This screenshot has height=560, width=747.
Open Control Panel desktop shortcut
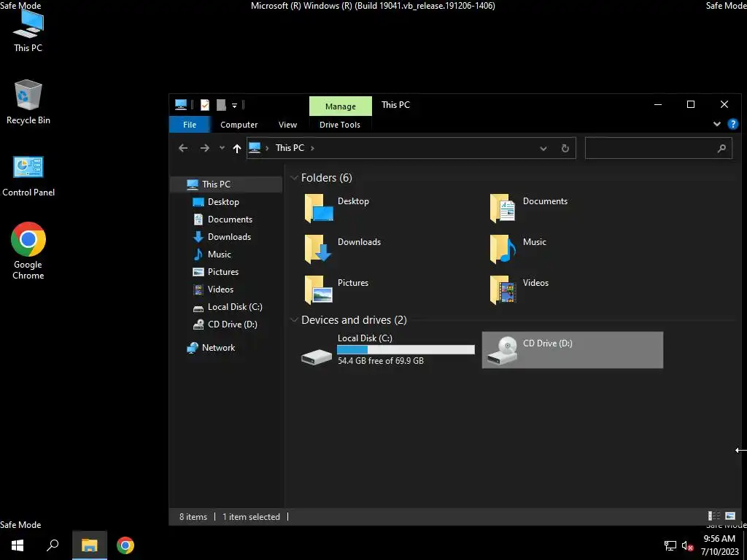click(x=28, y=176)
